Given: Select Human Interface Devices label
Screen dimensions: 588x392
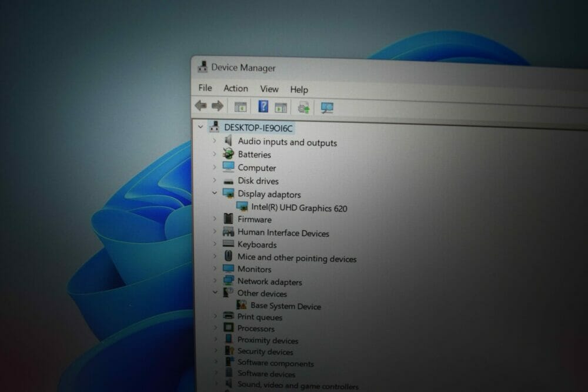Looking at the screenshot, I should coord(283,233).
